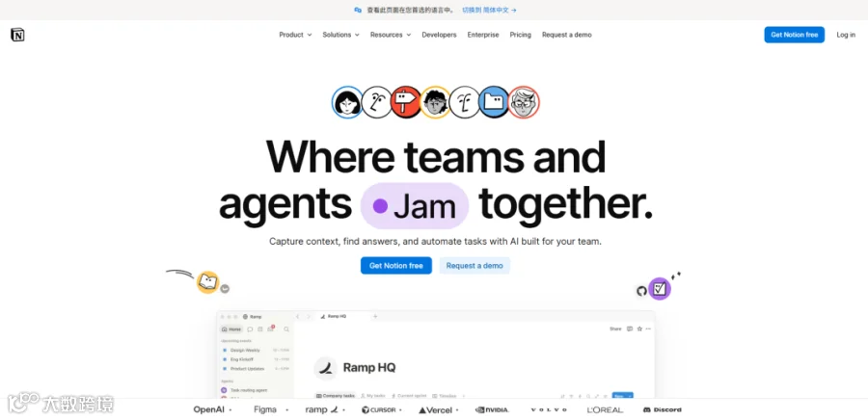The image size is (868, 420).
Task: Click the Cursor logo
Action: click(x=379, y=410)
